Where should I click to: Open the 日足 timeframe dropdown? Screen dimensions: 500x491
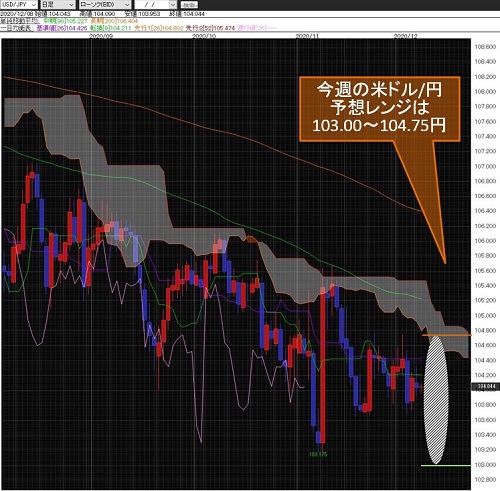(58, 5)
